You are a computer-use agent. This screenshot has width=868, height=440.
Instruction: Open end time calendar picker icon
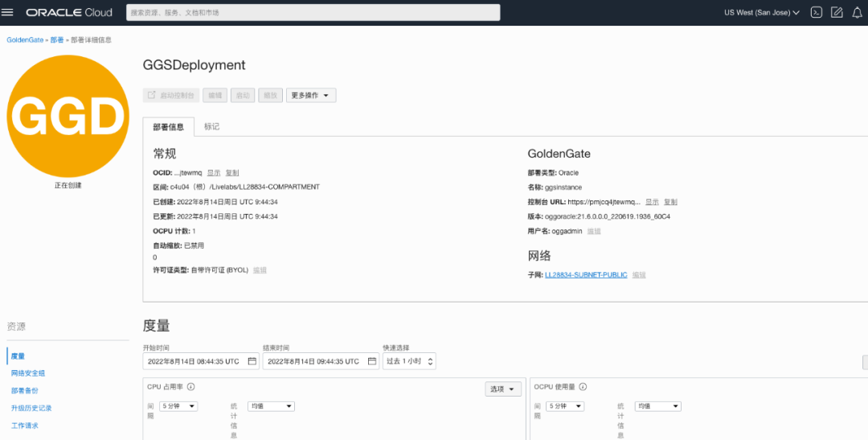(372, 361)
